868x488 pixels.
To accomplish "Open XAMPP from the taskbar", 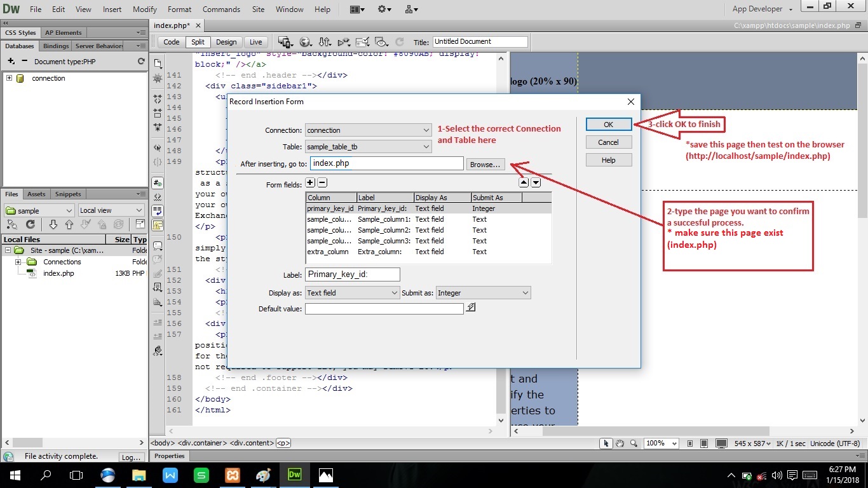I will click(x=233, y=475).
